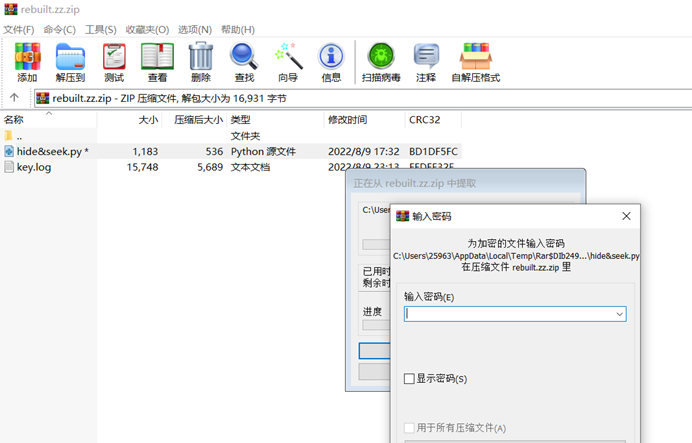
Task: Click the Find (查找) magnifier icon
Action: tap(244, 62)
